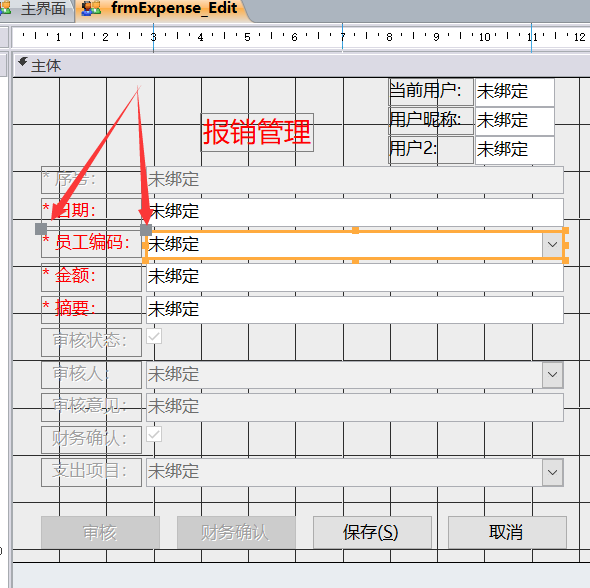Viewport: 590px width, 588px height.
Task: Click the frmExpense_Edit tab form icon
Action: coord(91,8)
